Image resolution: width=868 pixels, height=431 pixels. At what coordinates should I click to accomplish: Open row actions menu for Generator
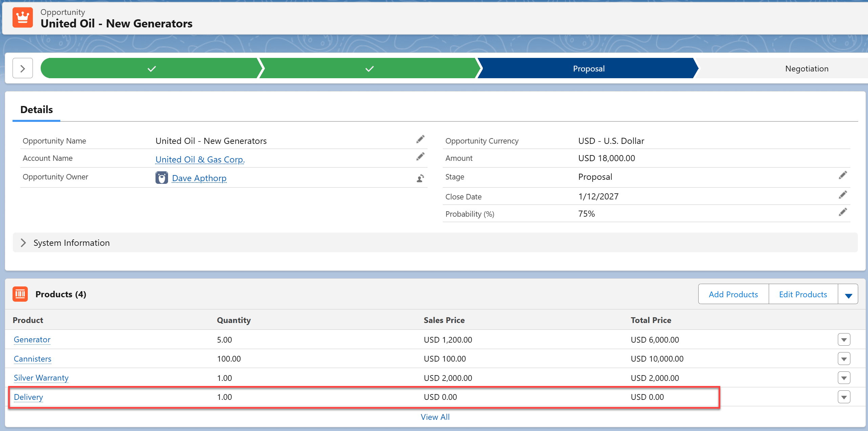coord(844,340)
